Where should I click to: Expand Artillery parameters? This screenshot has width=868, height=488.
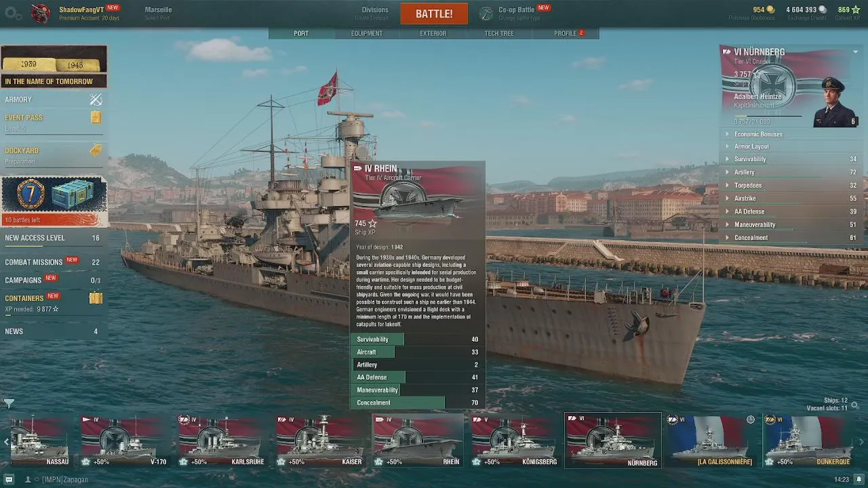pyautogui.click(x=792, y=172)
